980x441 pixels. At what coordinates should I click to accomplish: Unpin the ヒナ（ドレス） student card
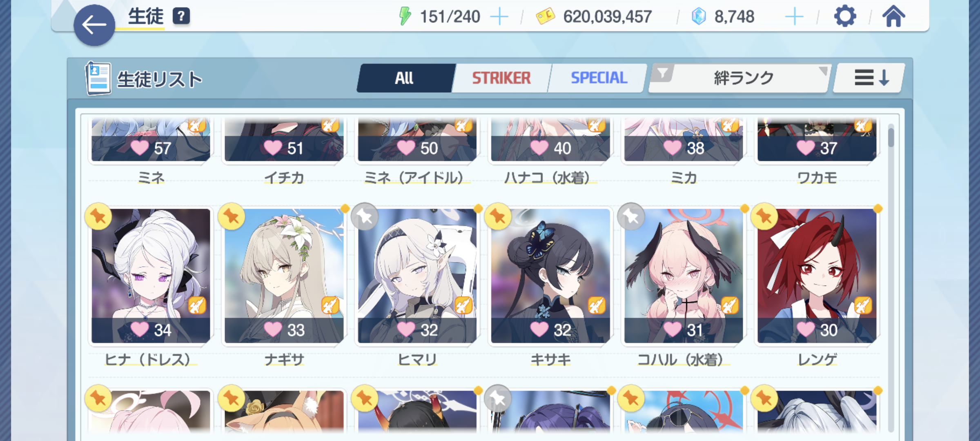point(98,216)
